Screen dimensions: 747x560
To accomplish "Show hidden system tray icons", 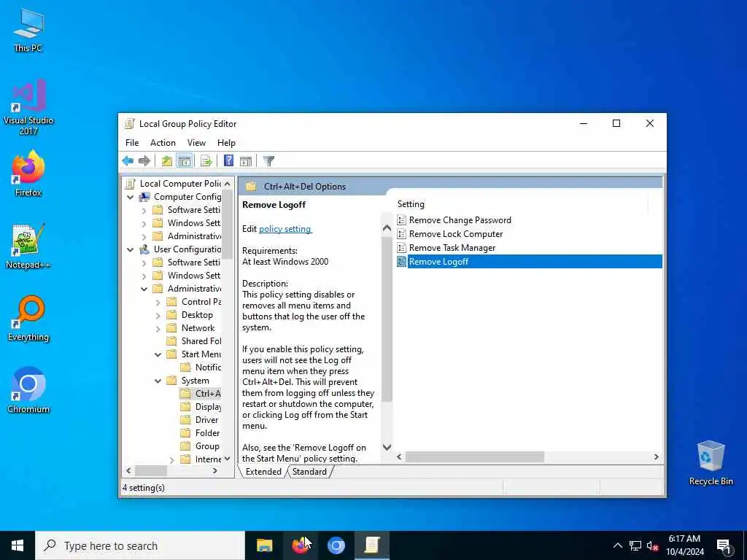I will tap(617, 545).
